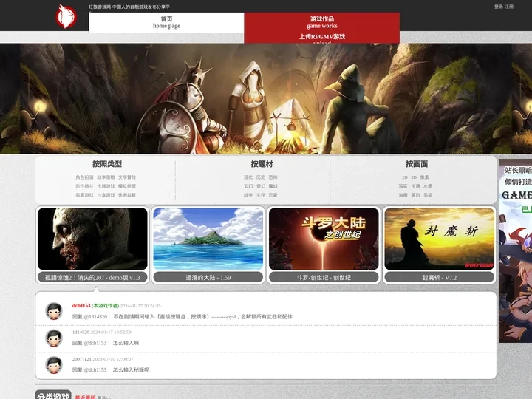Select 上传RPGMV游戏 upload menu entry
532x399 pixels.
pos(322,38)
